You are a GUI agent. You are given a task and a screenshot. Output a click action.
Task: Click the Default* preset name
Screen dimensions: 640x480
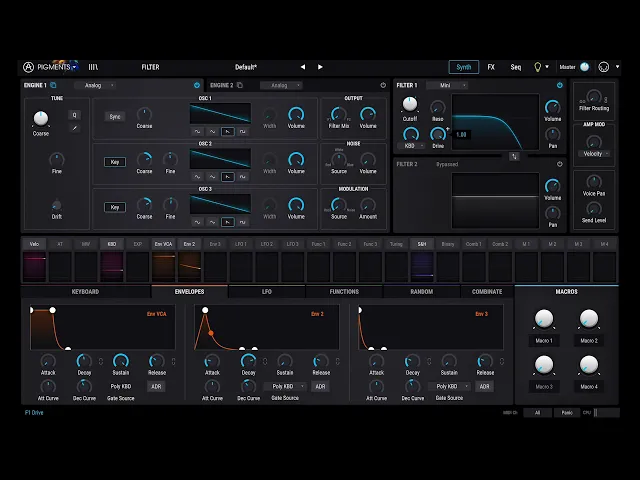246,67
